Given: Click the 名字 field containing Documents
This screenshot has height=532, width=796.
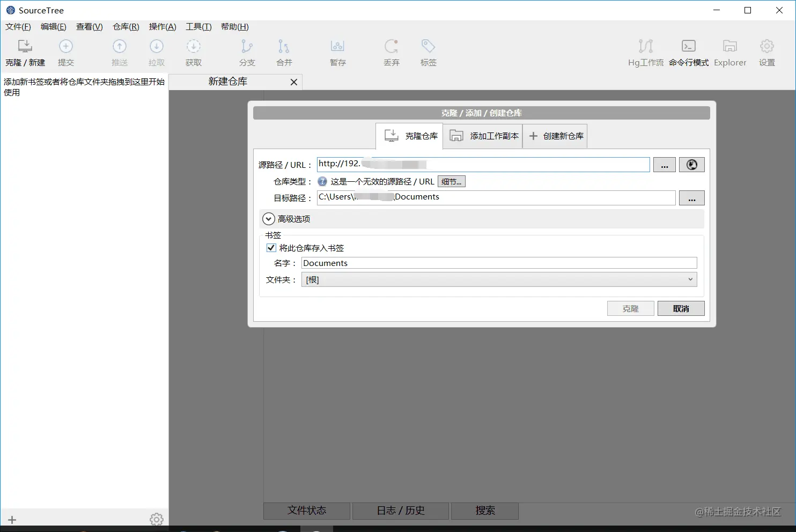Looking at the screenshot, I should coord(498,263).
